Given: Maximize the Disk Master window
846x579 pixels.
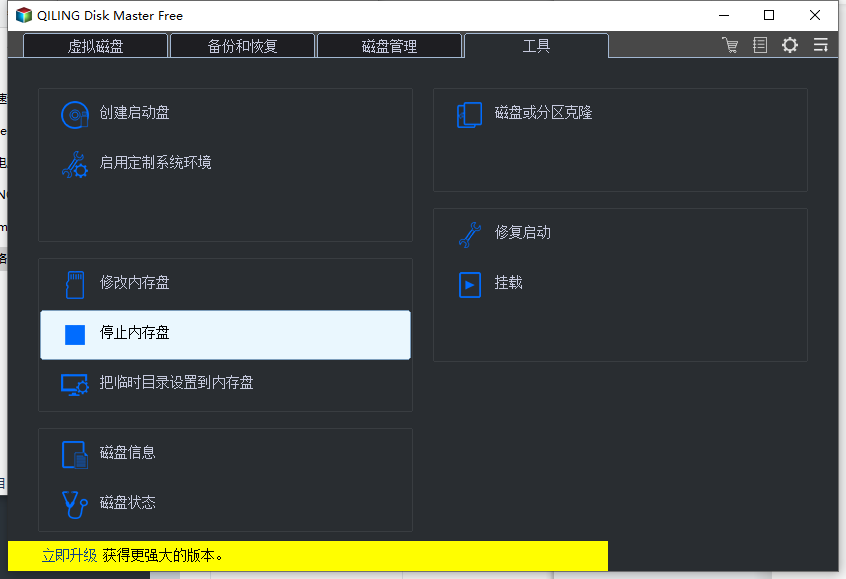Looking at the screenshot, I should click(x=769, y=15).
